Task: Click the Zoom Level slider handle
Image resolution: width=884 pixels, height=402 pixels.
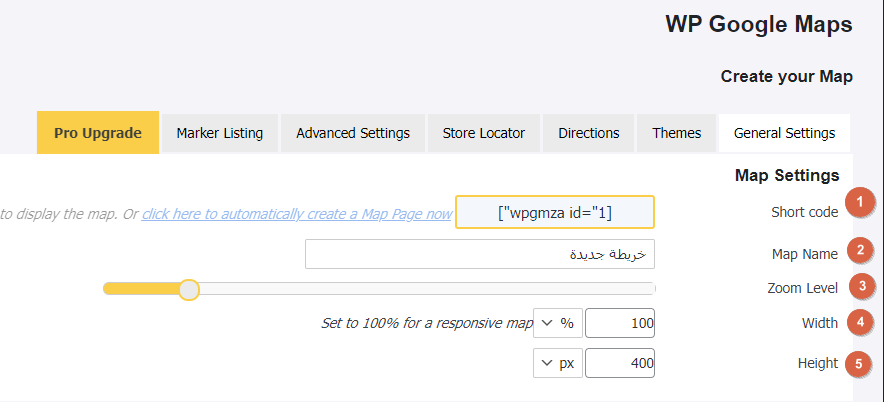Action: click(x=188, y=289)
